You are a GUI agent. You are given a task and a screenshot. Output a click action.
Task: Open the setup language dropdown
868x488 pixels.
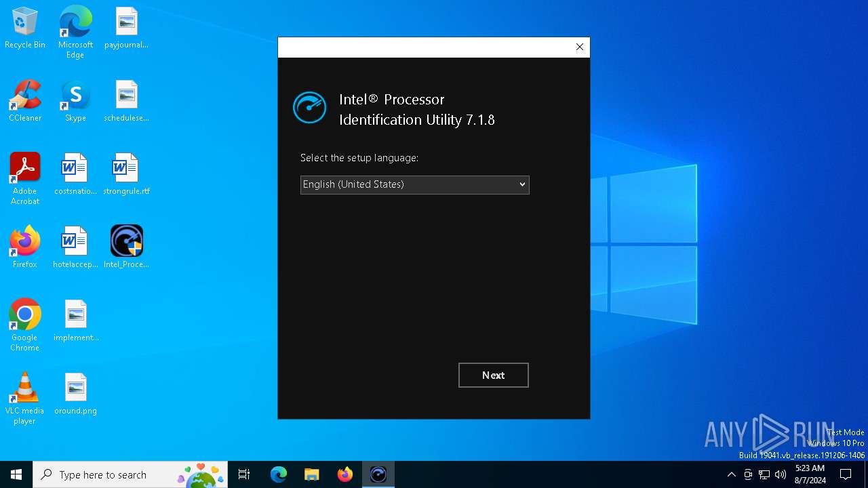[x=414, y=184]
